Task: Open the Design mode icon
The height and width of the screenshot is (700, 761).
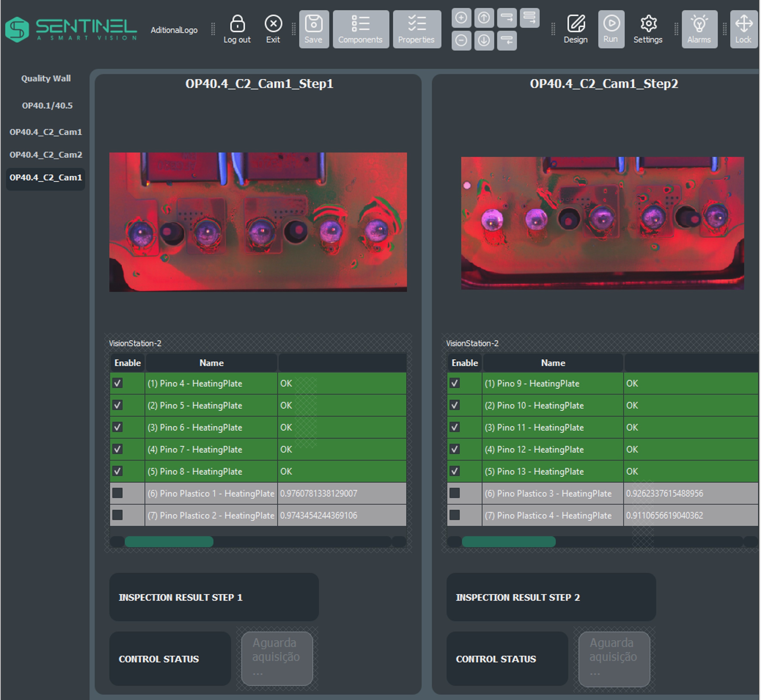Action: pyautogui.click(x=576, y=24)
